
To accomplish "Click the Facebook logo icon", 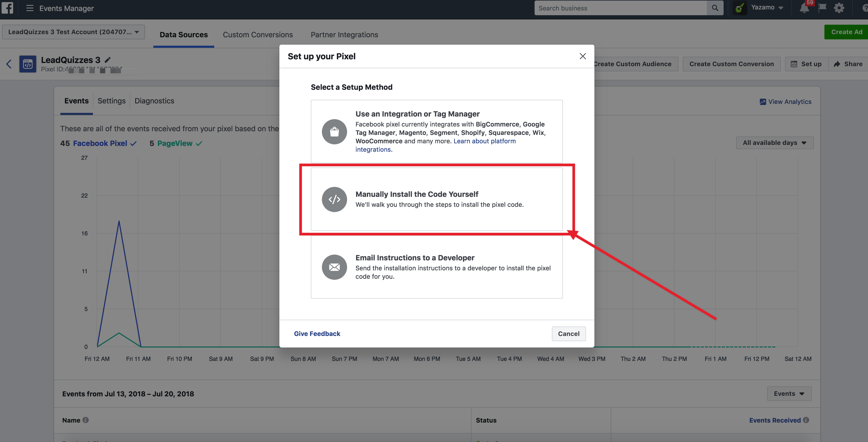I will pyautogui.click(x=7, y=8).
